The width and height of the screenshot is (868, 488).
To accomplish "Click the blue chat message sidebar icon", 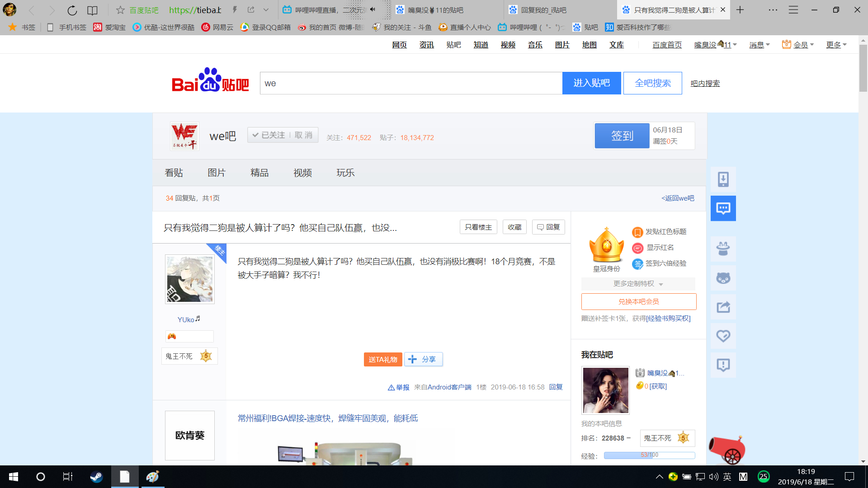I will point(723,208).
